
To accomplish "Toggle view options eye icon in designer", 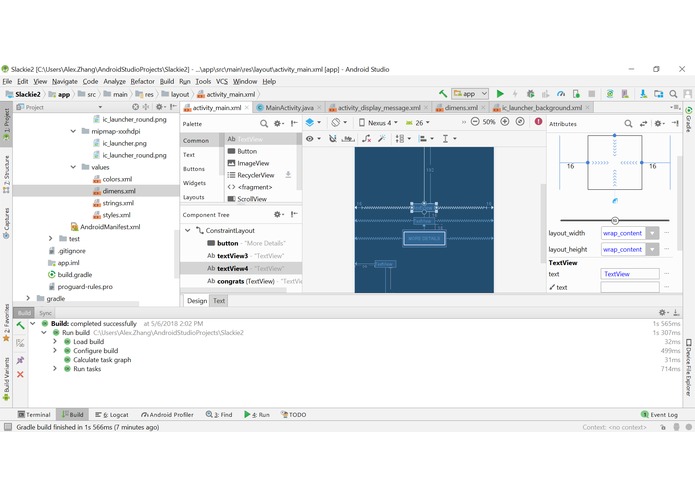I will click(313, 139).
